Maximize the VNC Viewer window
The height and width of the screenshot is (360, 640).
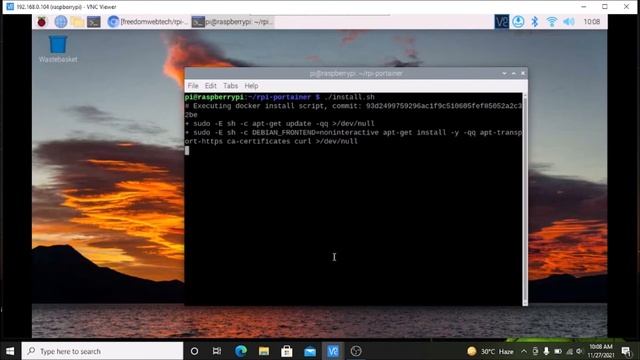[605, 7]
